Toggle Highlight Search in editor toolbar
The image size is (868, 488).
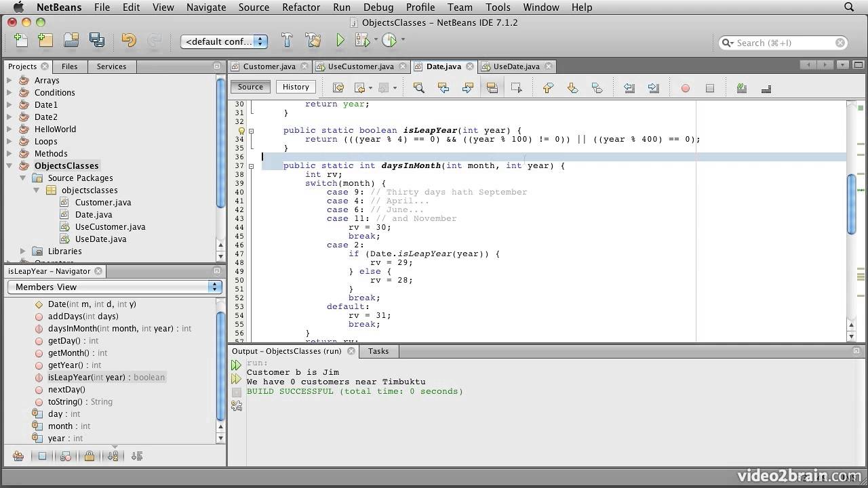click(492, 87)
